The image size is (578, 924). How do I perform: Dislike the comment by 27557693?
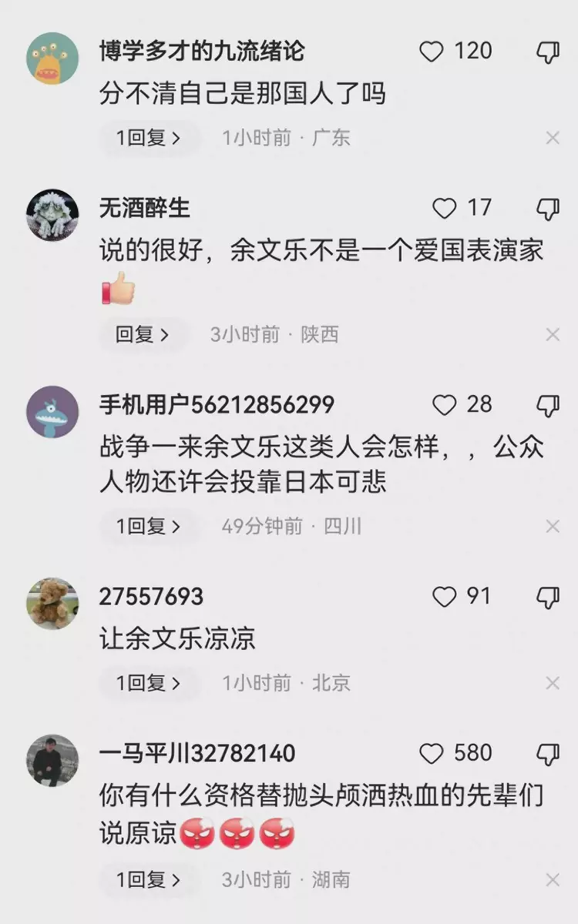548,598
